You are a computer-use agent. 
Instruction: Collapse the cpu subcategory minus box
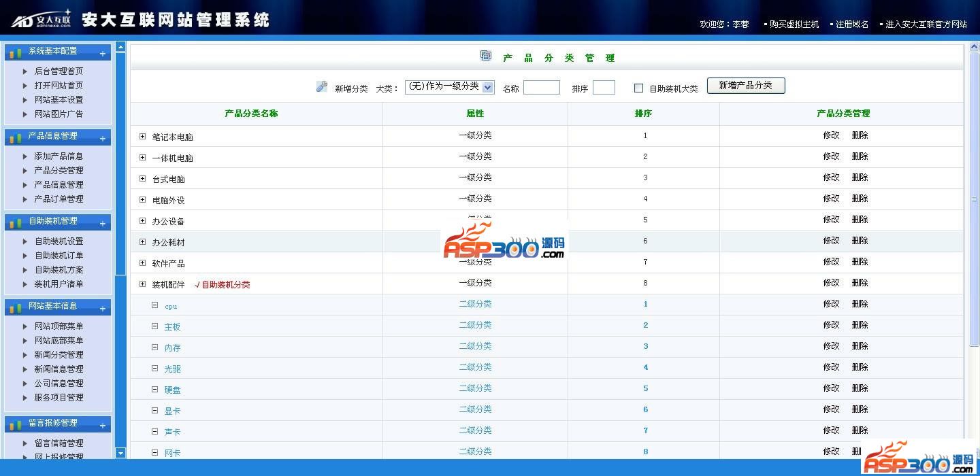coord(155,305)
